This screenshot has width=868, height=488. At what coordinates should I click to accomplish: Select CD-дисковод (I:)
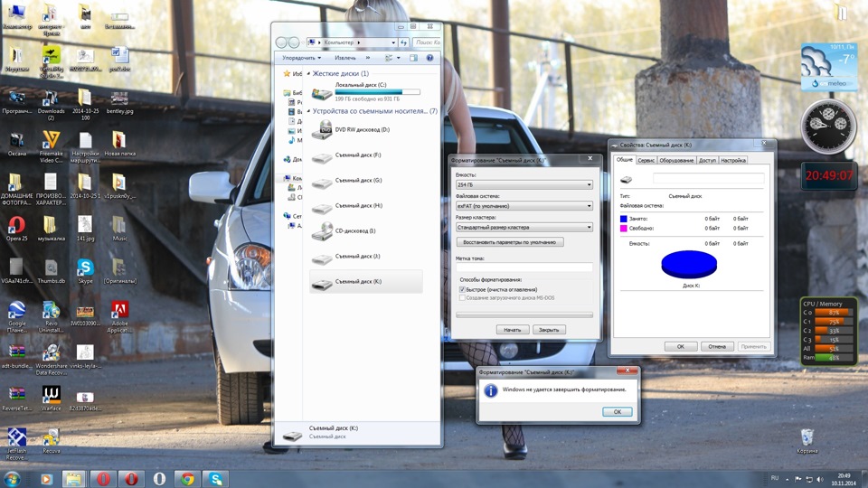366,231
